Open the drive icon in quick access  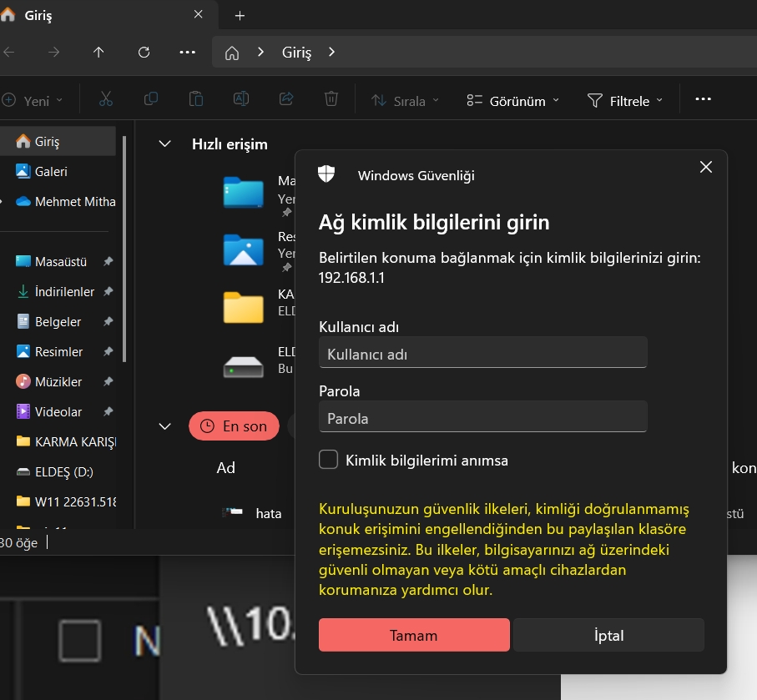pos(244,367)
